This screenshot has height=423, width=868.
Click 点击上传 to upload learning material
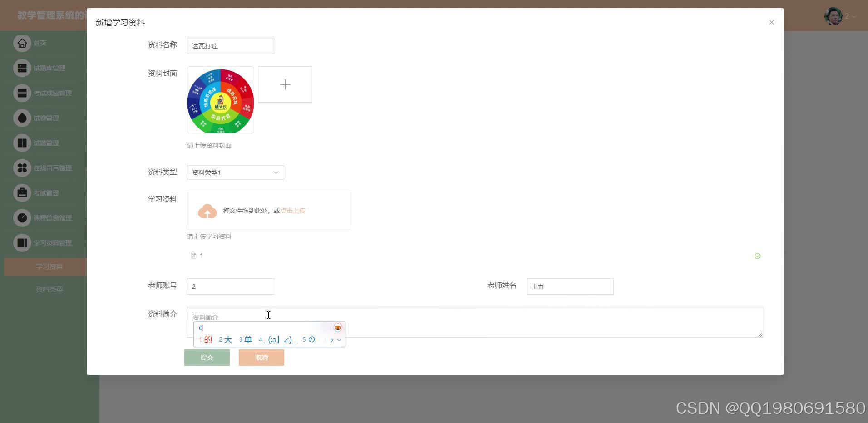292,211
